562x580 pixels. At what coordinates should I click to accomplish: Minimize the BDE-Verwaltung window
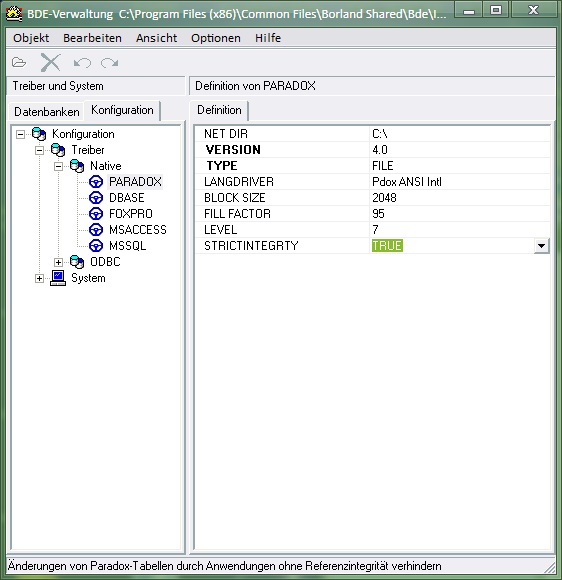point(468,10)
